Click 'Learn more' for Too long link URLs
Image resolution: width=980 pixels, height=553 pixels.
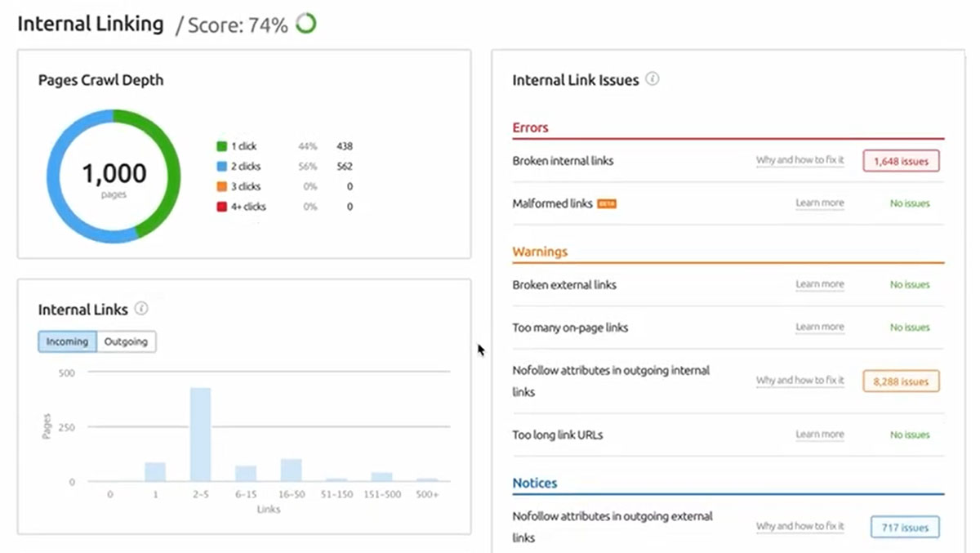pyautogui.click(x=820, y=434)
